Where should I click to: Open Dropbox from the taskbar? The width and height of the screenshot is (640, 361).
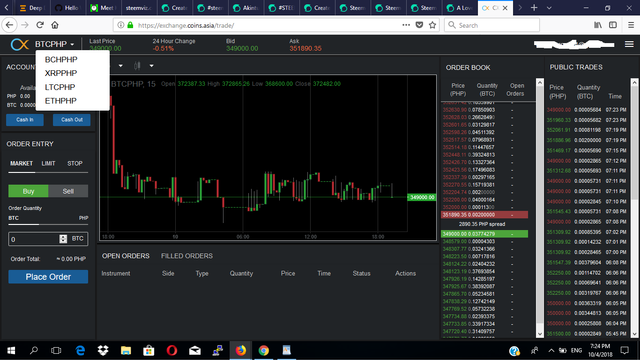103,350
